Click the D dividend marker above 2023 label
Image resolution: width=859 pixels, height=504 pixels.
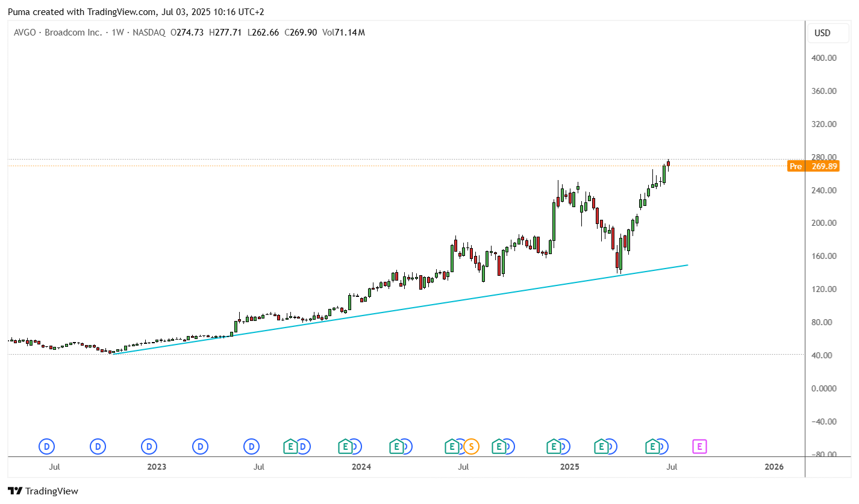pyautogui.click(x=149, y=447)
